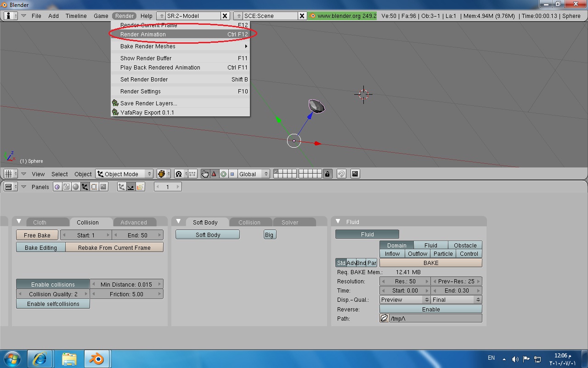Delete the SR:2-Model screen with X
588x368 pixels.
[x=225, y=16]
